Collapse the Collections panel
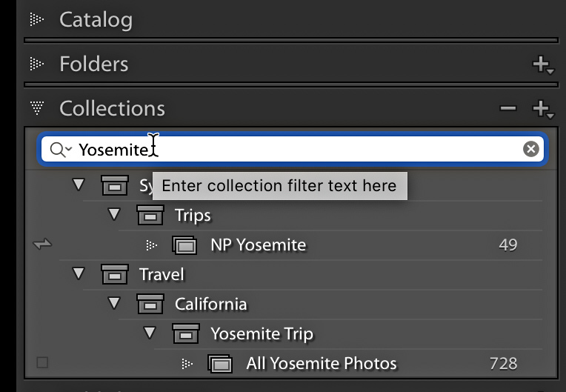This screenshot has height=392, width=566. pos(37,108)
